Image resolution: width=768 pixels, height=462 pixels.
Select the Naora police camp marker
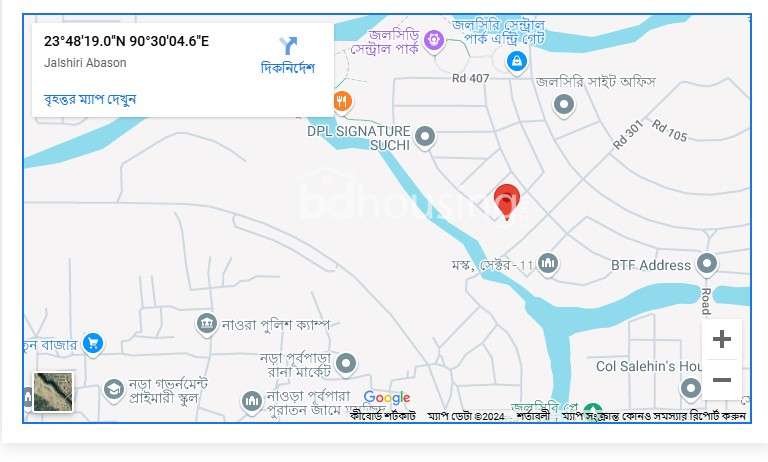pos(207,324)
